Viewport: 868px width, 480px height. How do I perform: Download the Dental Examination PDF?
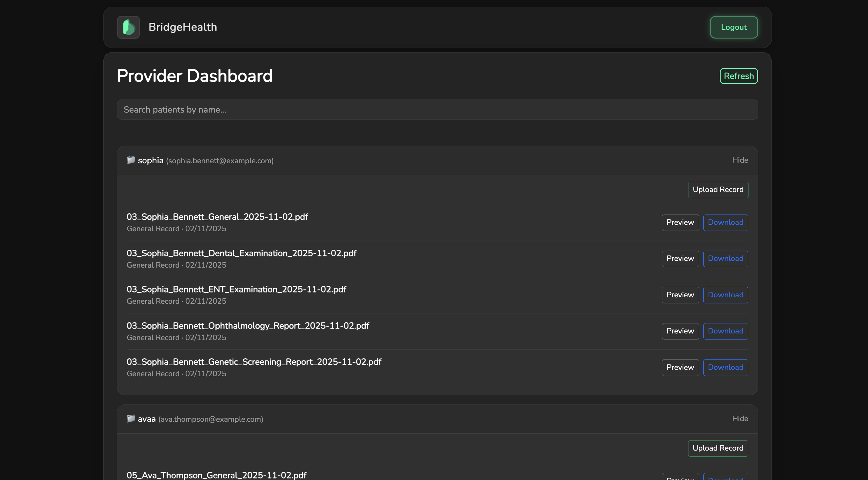[725, 259]
